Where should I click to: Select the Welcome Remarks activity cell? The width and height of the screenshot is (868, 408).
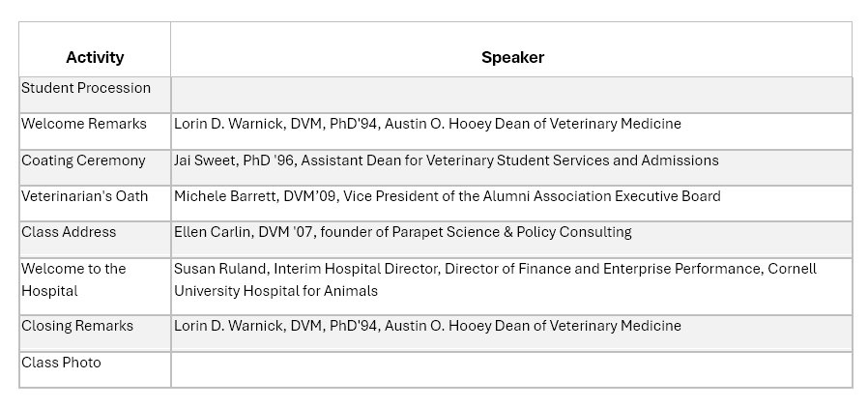pyautogui.click(x=95, y=131)
